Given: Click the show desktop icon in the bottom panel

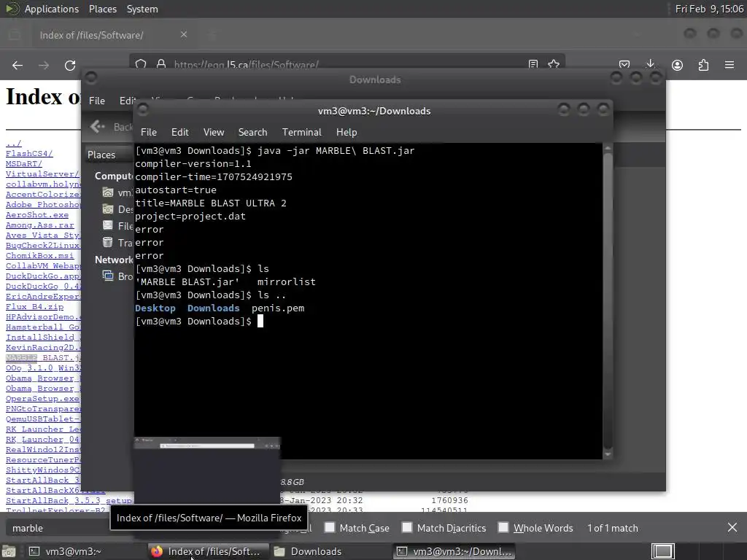Looking at the screenshot, I should coord(9,551).
